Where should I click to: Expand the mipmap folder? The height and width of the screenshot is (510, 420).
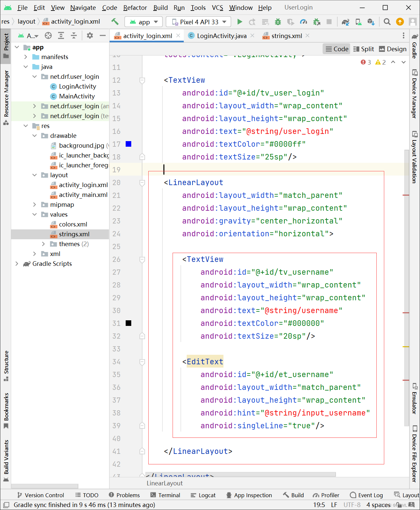coord(34,204)
